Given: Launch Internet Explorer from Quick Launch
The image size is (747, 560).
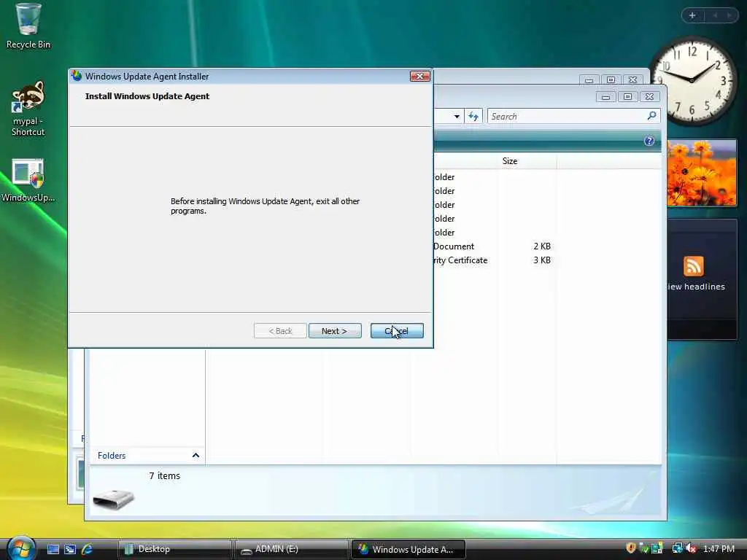Looking at the screenshot, I should [x=87, y=549].
